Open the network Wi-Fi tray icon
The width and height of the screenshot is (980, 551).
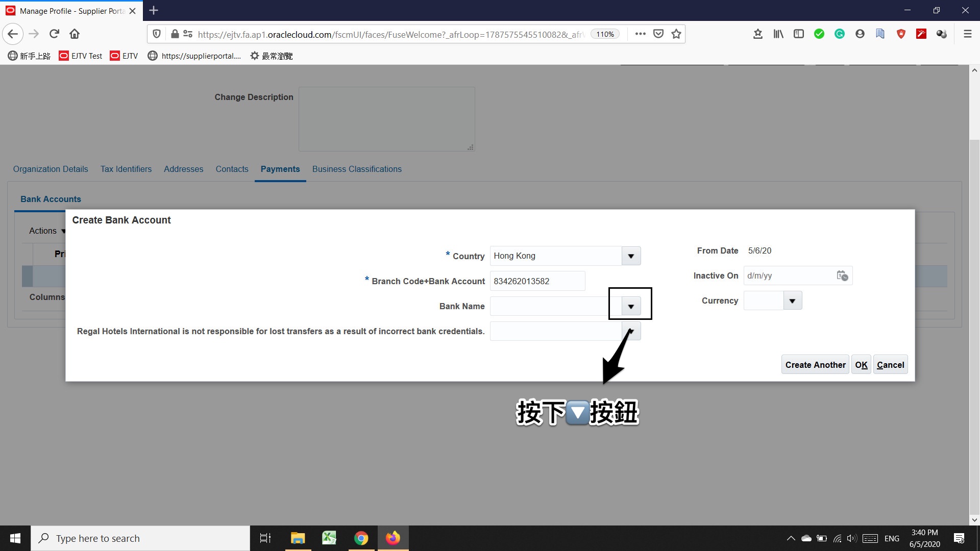837,538
